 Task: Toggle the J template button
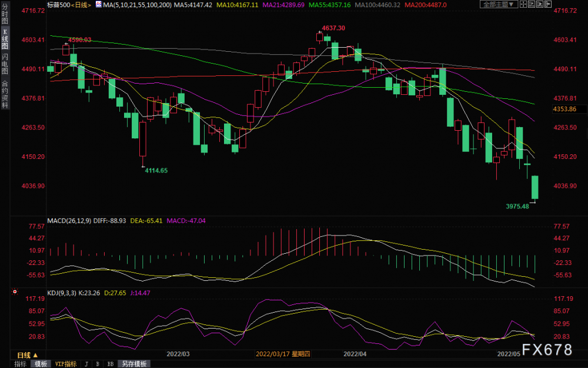(86, 364)
